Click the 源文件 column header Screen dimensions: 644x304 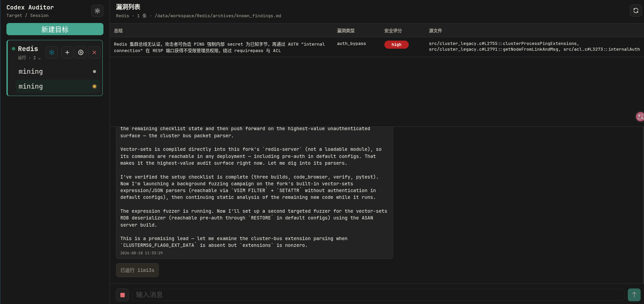435,31
